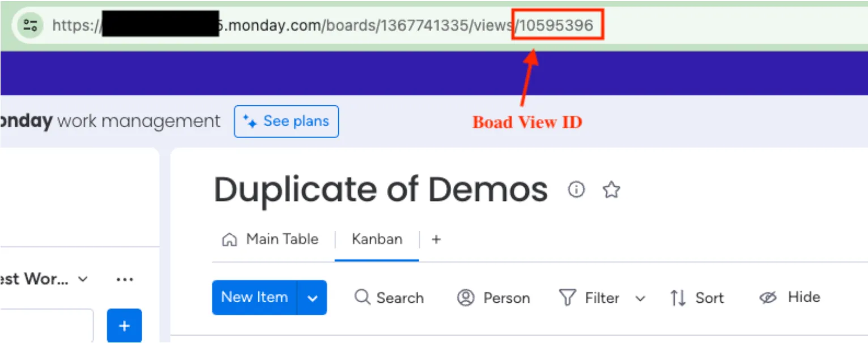Create a New Item
Screen dimensions: 868x343
point(254,297)
